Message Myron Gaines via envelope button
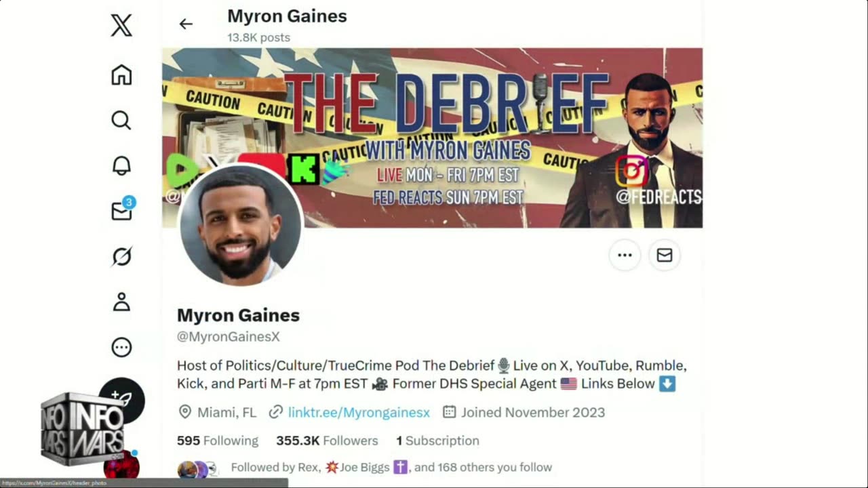Viewport: 868px width, 488px height. (x=665, y=256)
